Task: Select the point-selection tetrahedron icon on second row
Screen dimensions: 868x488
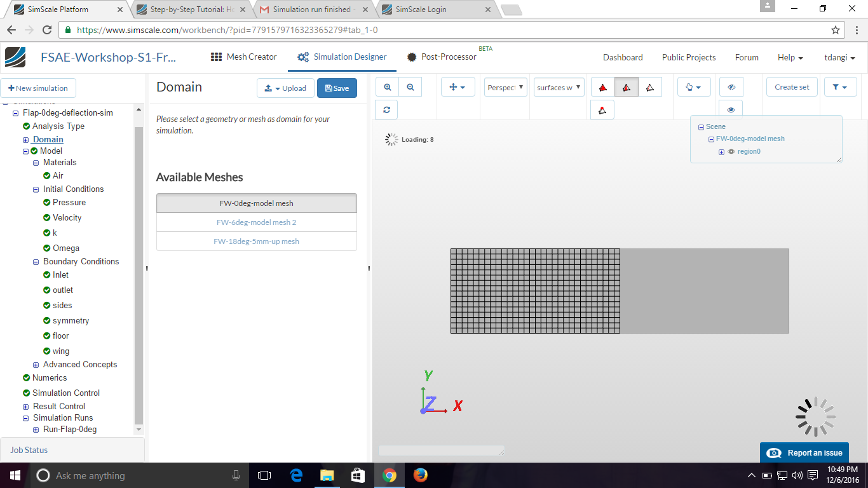Action: (602, 109)
